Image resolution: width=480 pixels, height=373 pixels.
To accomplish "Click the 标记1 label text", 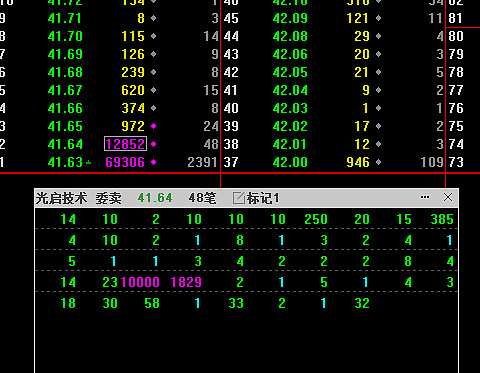I will 263,198.
